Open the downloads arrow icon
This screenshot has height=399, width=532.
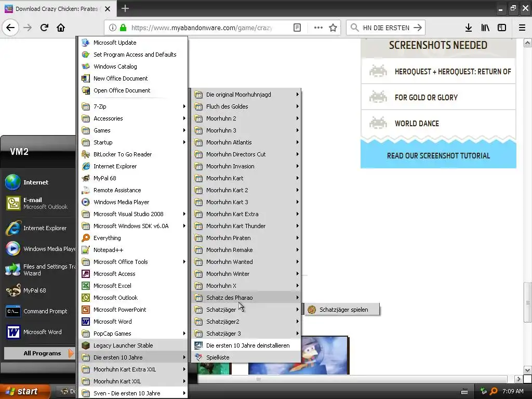469,28
